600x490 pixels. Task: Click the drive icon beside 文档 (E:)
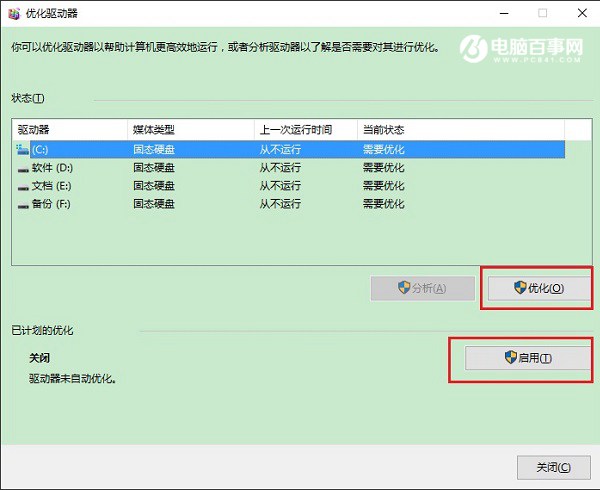23,188
